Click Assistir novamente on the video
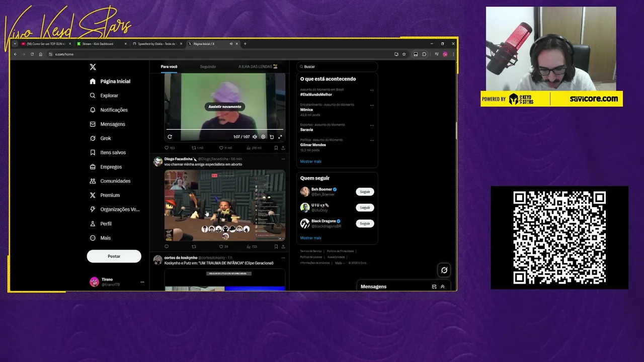644x362 pixels. coord(225,107)
